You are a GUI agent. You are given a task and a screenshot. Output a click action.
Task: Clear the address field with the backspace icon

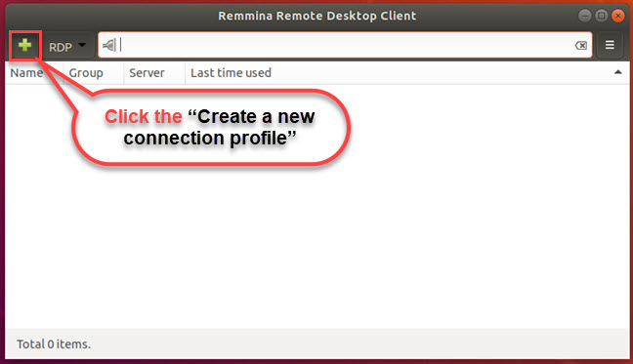pyautogui.click(x=581, y=45)
